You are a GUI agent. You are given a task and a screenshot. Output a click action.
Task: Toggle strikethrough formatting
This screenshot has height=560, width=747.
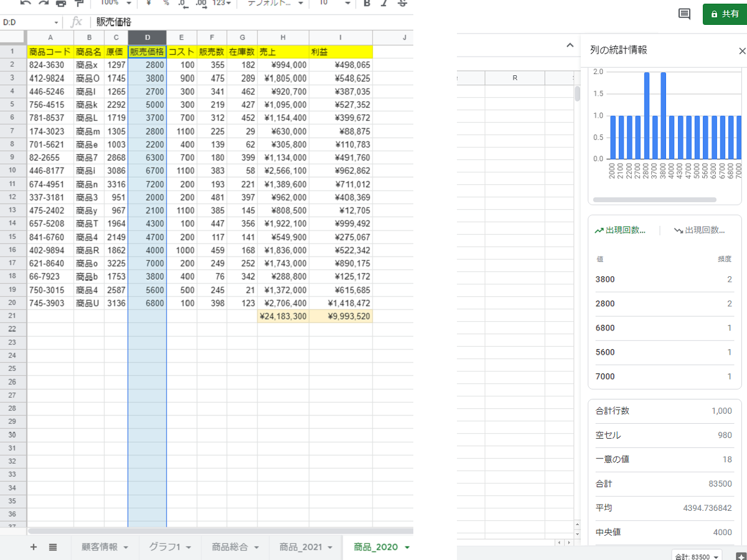(402, 3)
